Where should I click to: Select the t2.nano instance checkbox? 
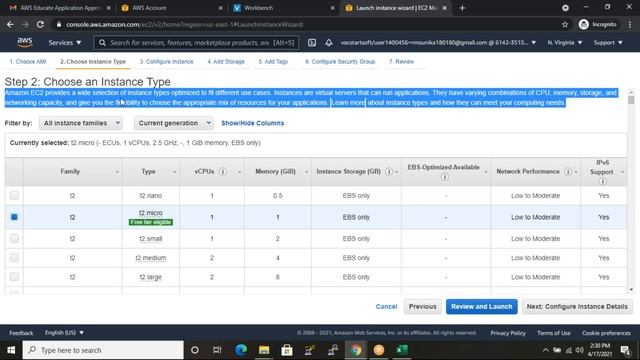[14, 195]
